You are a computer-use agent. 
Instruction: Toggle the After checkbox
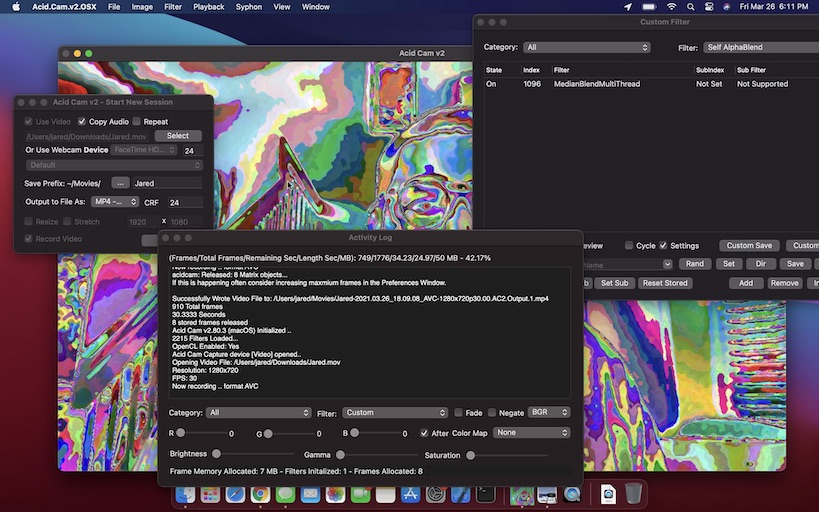[424, 433]
